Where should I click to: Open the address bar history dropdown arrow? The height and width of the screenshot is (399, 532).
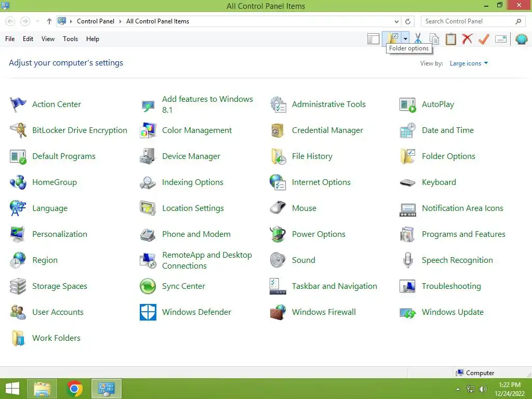coord(396,21)
